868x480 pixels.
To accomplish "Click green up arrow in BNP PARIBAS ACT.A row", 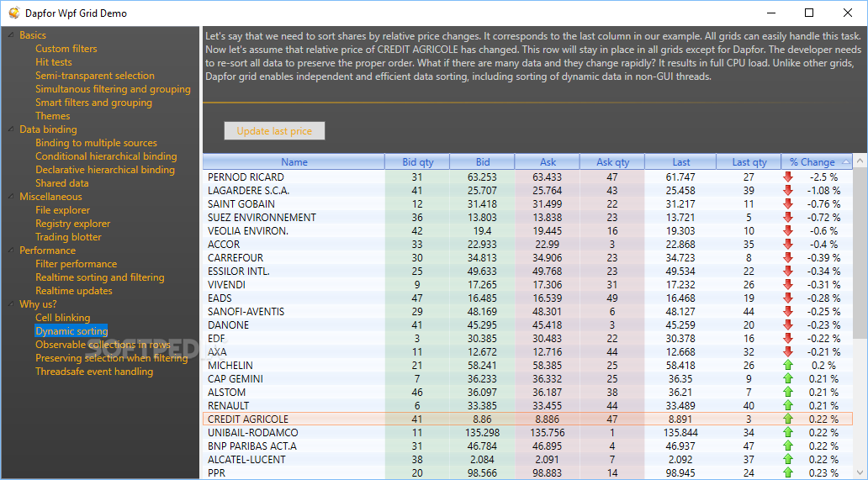I will coord(788,446).
